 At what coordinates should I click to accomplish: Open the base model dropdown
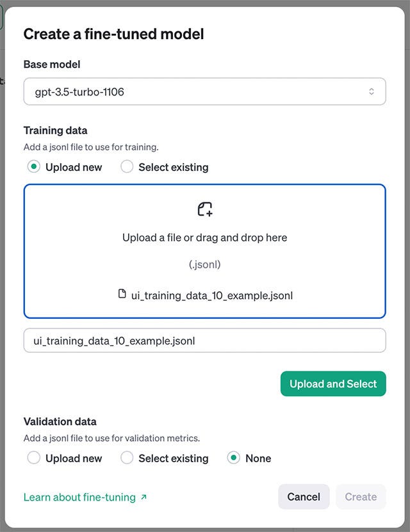coord(204,91)
